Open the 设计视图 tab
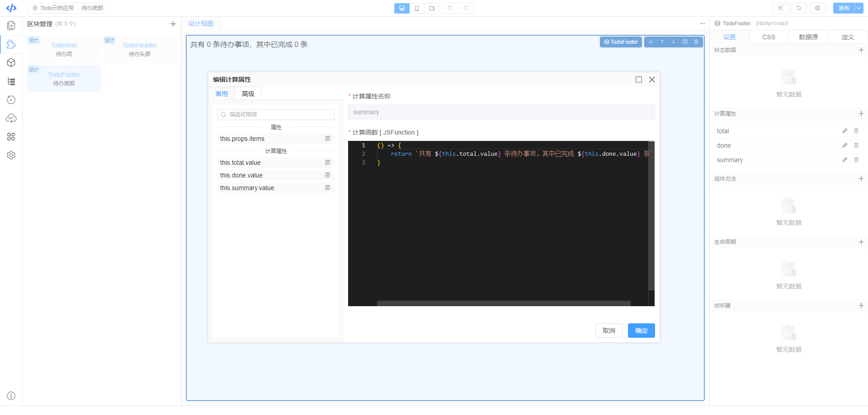868x415 pixels. coord(201,23)
